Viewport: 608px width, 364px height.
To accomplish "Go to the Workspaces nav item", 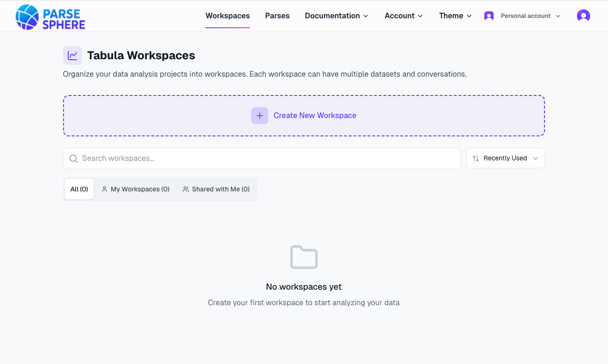I will [x=228, y=16].
